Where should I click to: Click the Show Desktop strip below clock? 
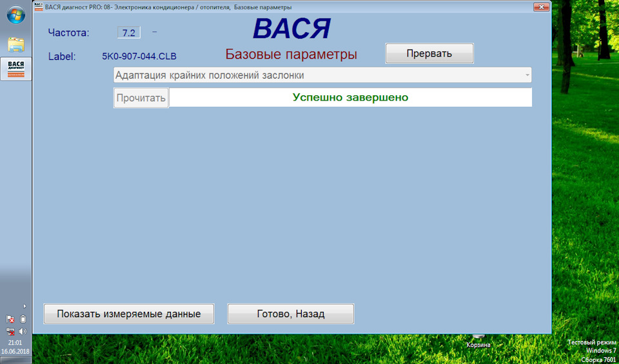point(16,360)
